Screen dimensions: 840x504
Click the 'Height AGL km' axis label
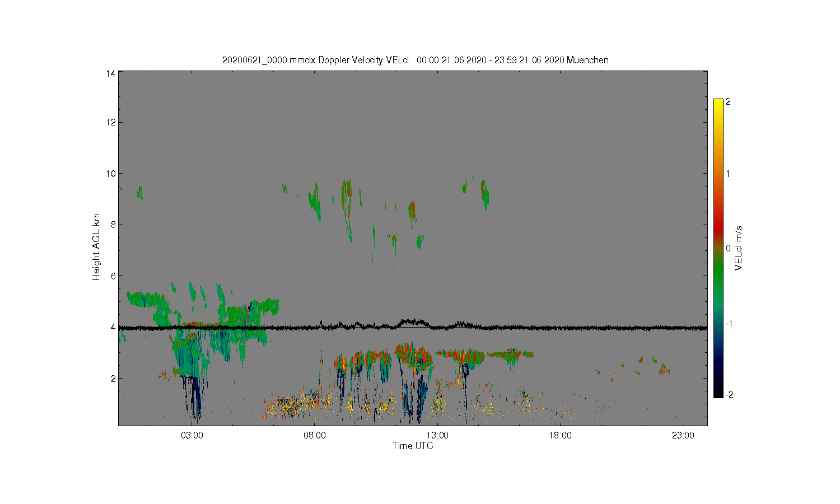[96, 247]
